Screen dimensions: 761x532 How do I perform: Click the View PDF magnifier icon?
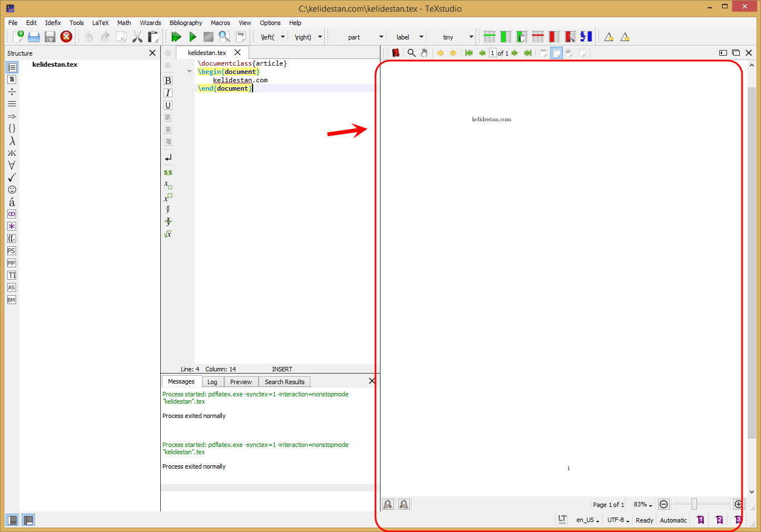point(224,37)
